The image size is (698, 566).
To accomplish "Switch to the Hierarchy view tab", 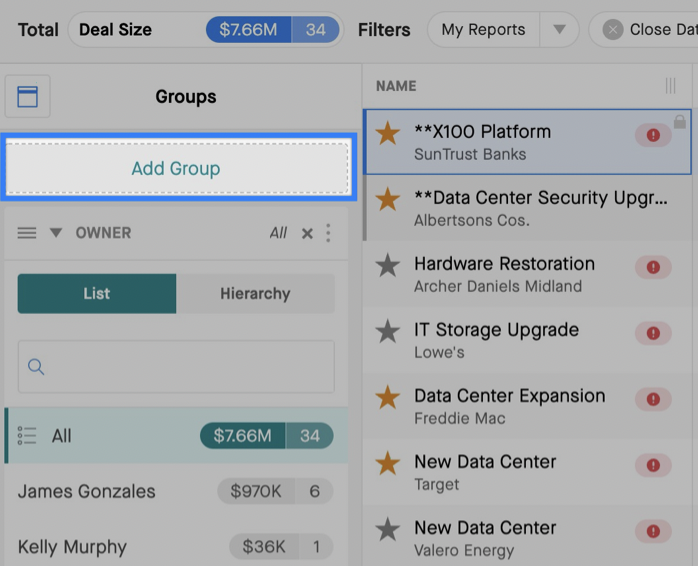I will 255,293.
